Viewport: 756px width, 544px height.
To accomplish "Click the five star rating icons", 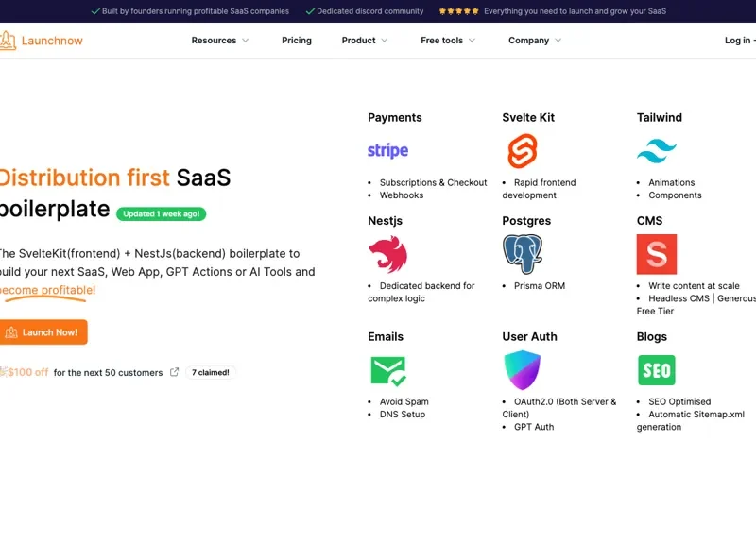I will pyautogui.click(x=458, y=11).
